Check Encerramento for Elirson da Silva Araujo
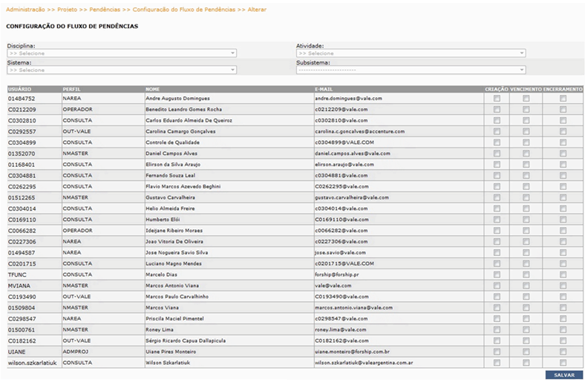The image size is (588, 382). 563,165
